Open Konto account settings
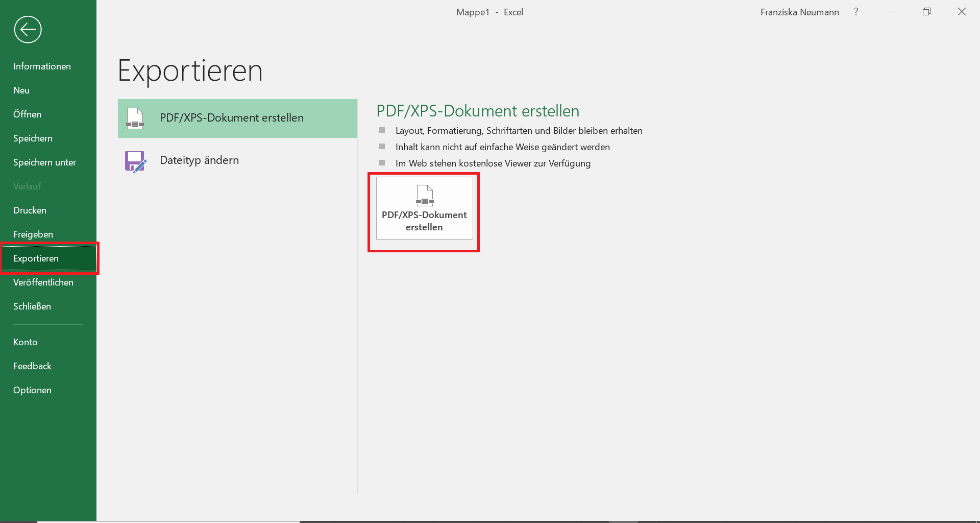 26,342
